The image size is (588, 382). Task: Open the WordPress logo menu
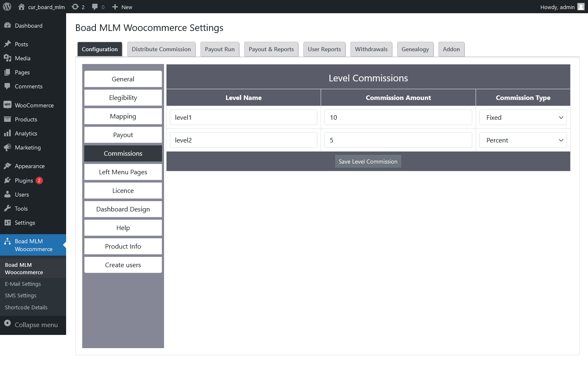click(x=7, y=7)
